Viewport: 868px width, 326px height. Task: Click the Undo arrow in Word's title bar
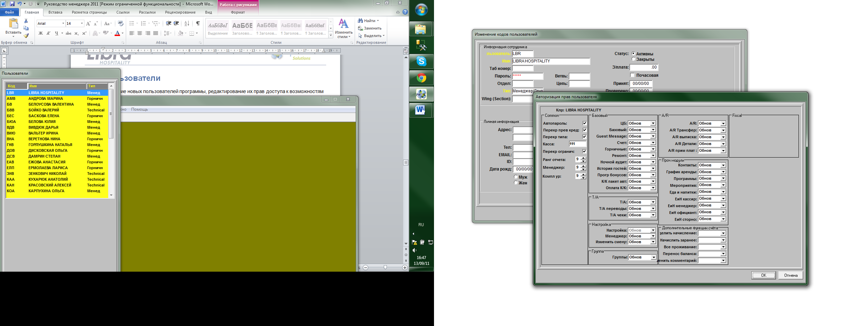19,4
